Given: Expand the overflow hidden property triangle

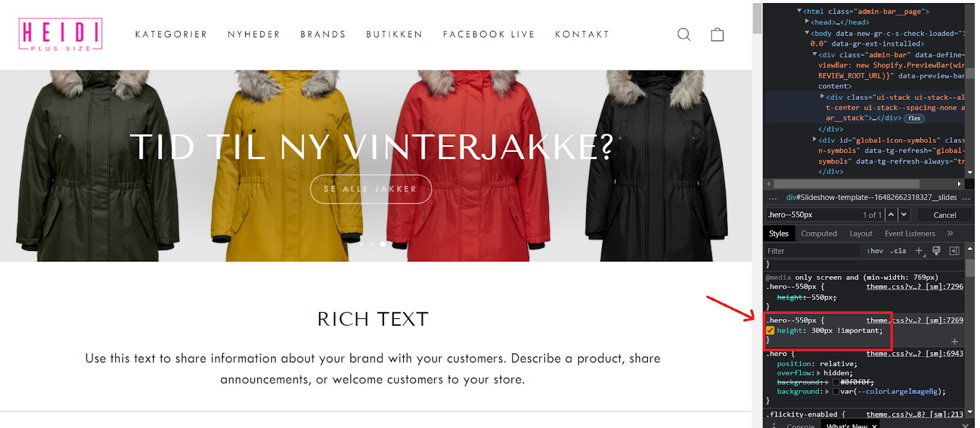Looking at the screenshot, I should [819, 373].
